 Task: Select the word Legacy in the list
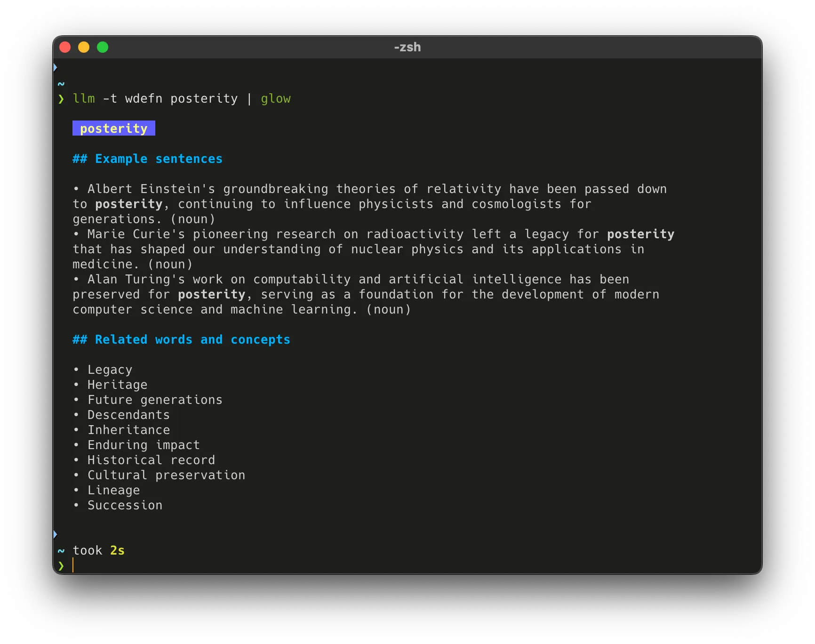[110, 369]
